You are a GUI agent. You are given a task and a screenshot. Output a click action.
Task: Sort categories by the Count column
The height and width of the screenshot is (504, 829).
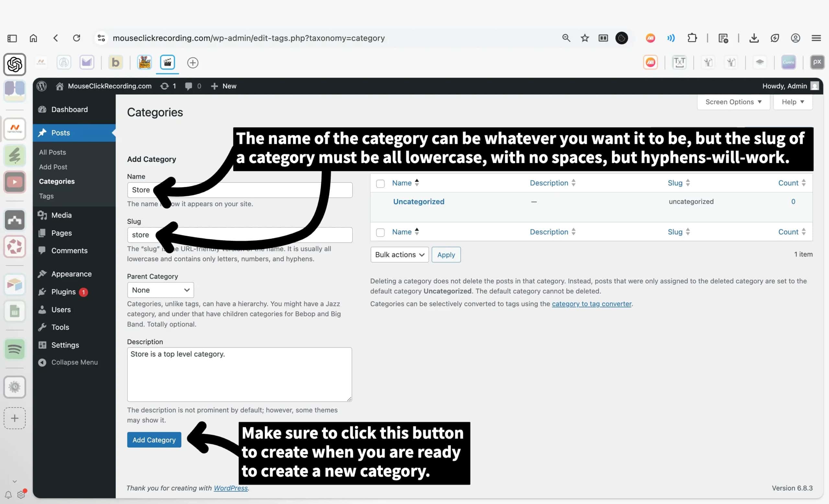click(788, 183)
